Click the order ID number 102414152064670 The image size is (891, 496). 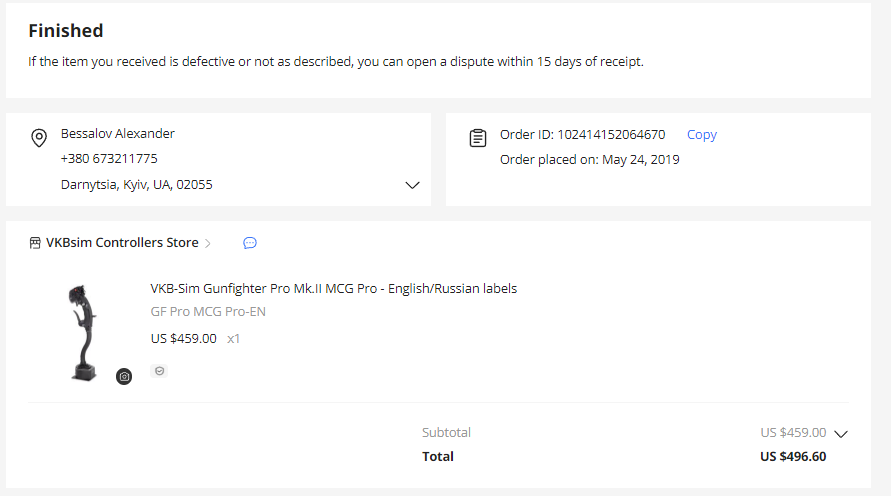(x=610, y=135)
